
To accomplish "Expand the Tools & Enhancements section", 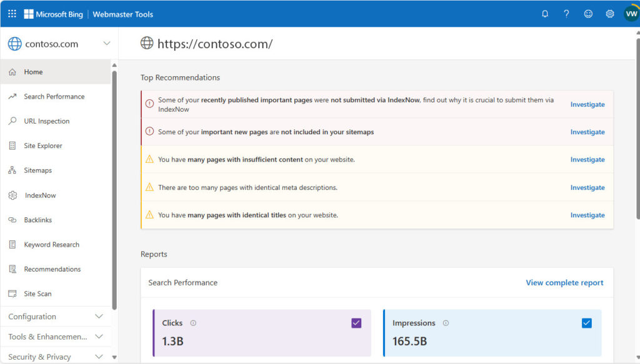I will 99,337.
